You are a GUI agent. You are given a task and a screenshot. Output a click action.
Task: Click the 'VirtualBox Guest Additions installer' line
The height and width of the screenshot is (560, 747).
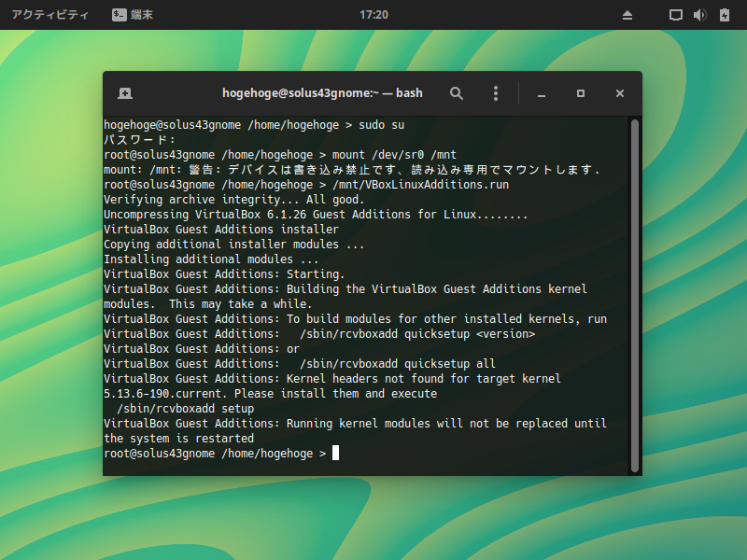click(x=221, y=230)
